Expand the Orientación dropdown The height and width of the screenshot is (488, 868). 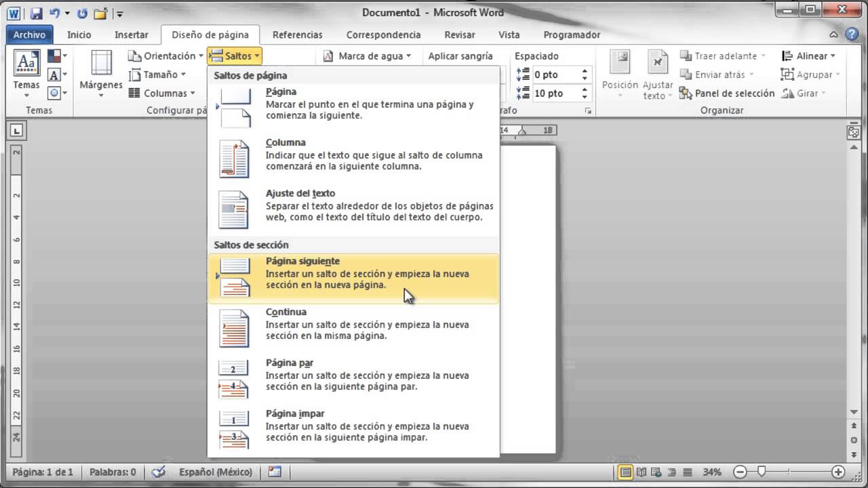tap(166, 56)
